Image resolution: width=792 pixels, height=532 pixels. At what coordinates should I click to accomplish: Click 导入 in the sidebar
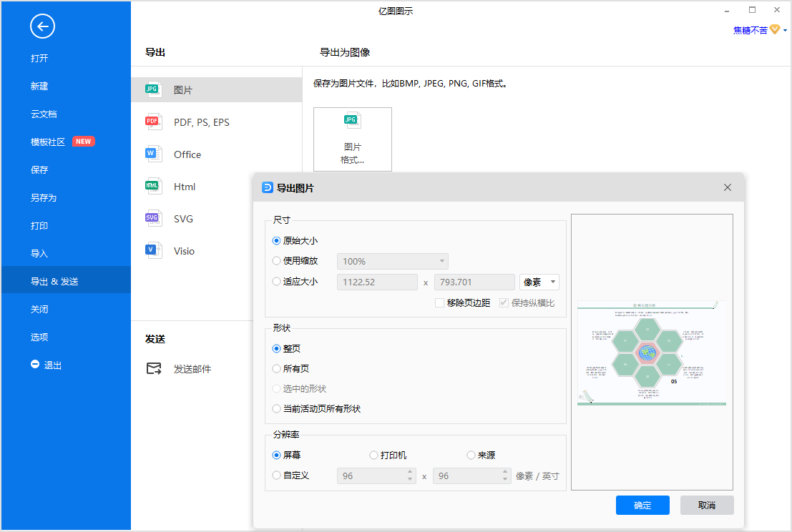click(x=39, y=253)
